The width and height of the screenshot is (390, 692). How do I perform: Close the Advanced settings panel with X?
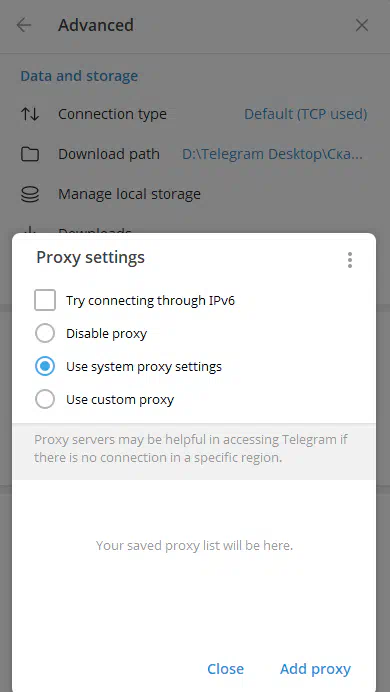362,25
